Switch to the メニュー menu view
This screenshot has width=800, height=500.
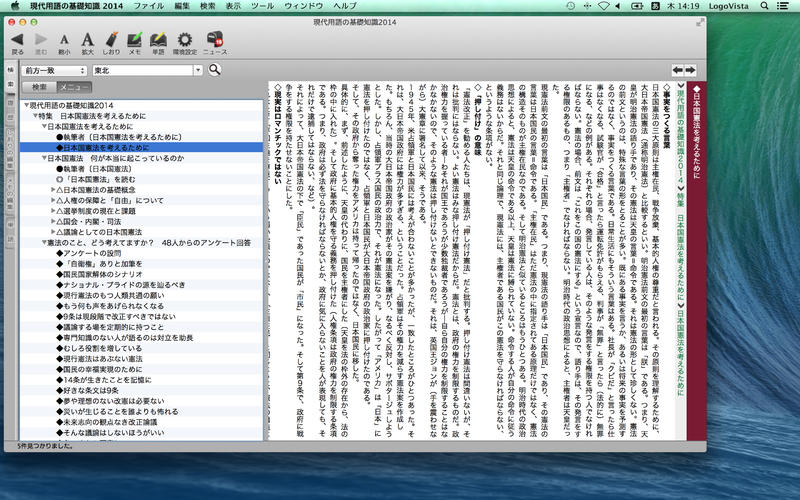(73, 88)
